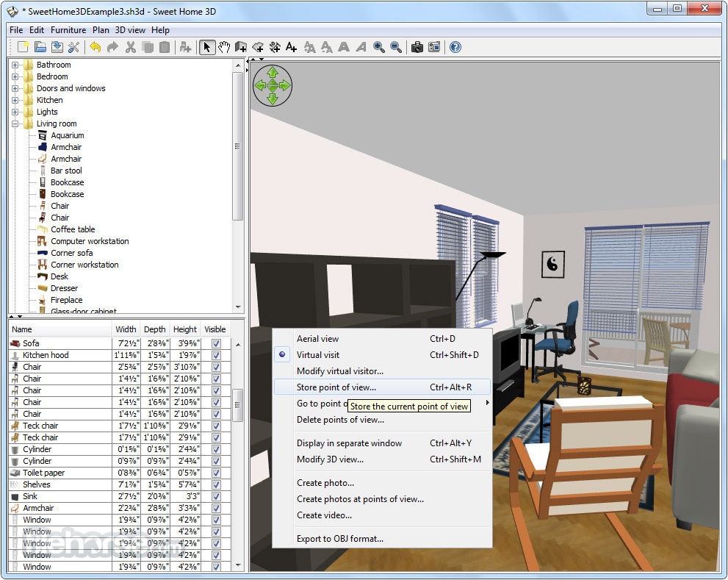
Task: Click the up arrow of 3D navigation pad
Action: (273, 73)
